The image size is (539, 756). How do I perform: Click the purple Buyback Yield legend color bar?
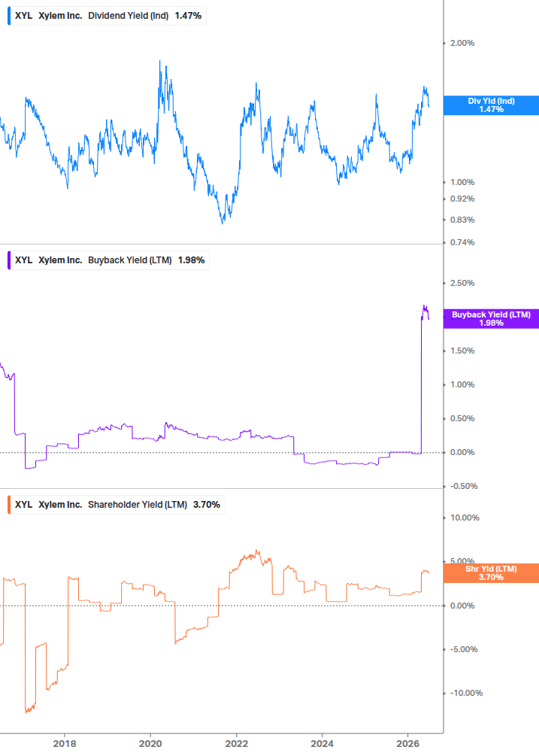click(x=9, y=260)
